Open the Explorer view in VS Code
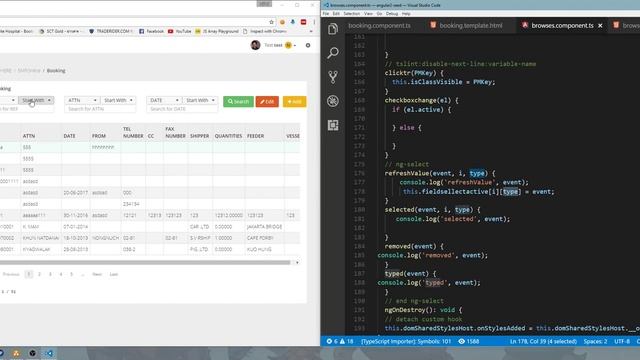This screenshot has height=360, width=640. click(x=333, y=29)
